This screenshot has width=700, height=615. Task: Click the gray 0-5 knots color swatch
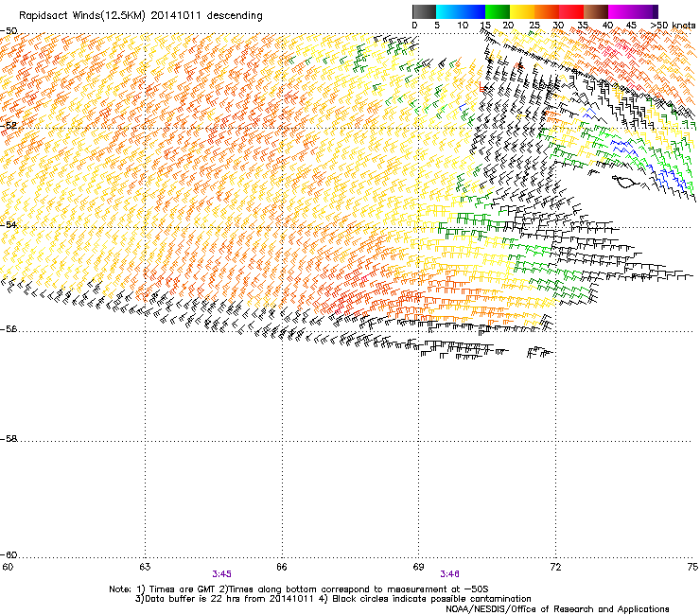pyautogui.click(x=424, y=11)
